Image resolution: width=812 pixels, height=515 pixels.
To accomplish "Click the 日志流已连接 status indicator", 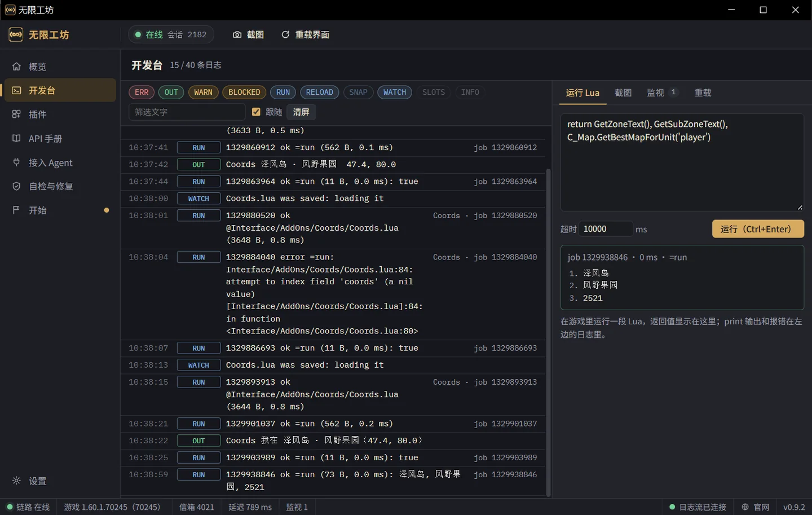I will (x=698, y=507).
